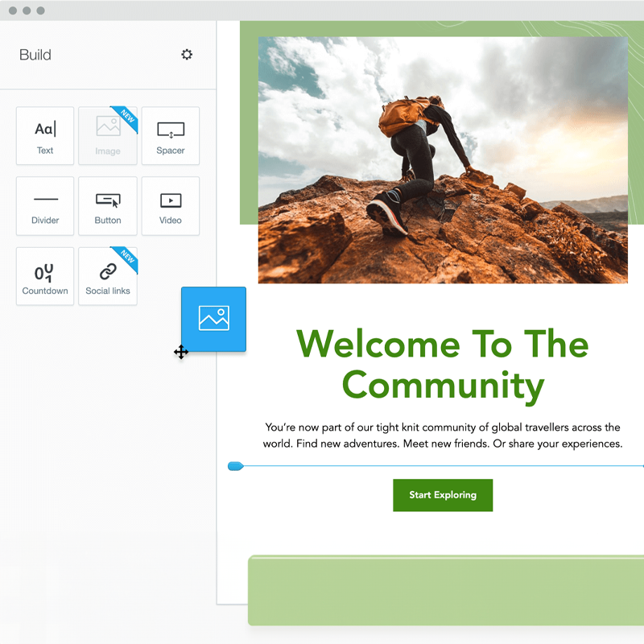The image size is (644, 644).
Task: Click the blue drop indicator handle
Action: click(235, 466)
